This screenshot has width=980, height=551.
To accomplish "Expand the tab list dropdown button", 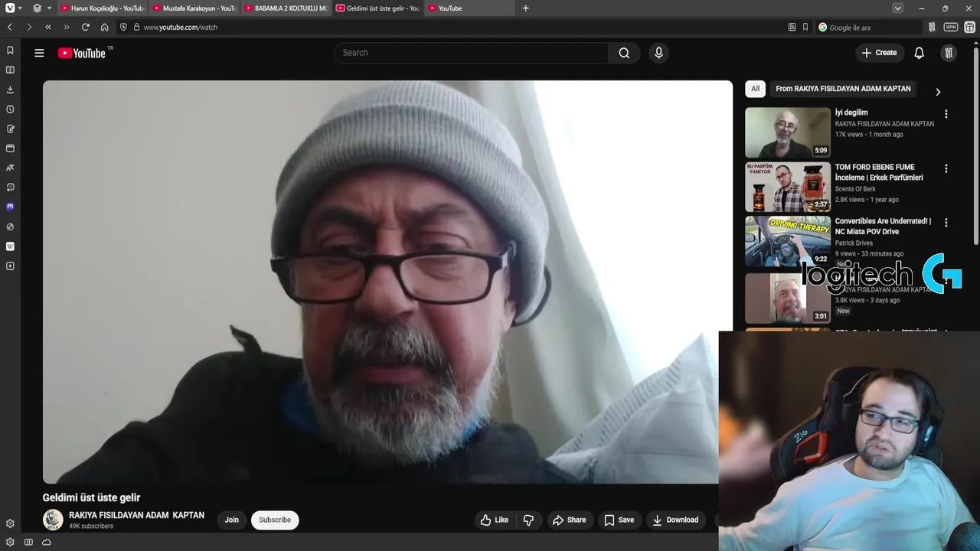I will 897,8.
